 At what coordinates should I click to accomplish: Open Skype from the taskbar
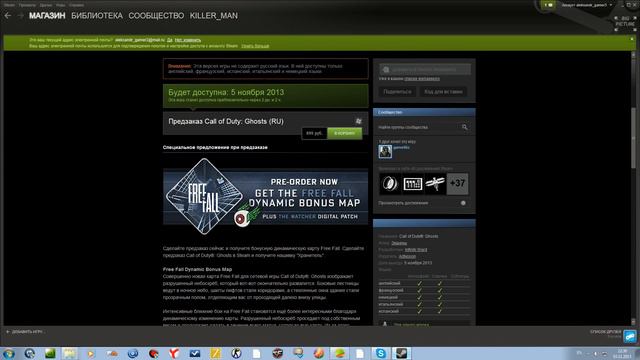pos(380,353)
